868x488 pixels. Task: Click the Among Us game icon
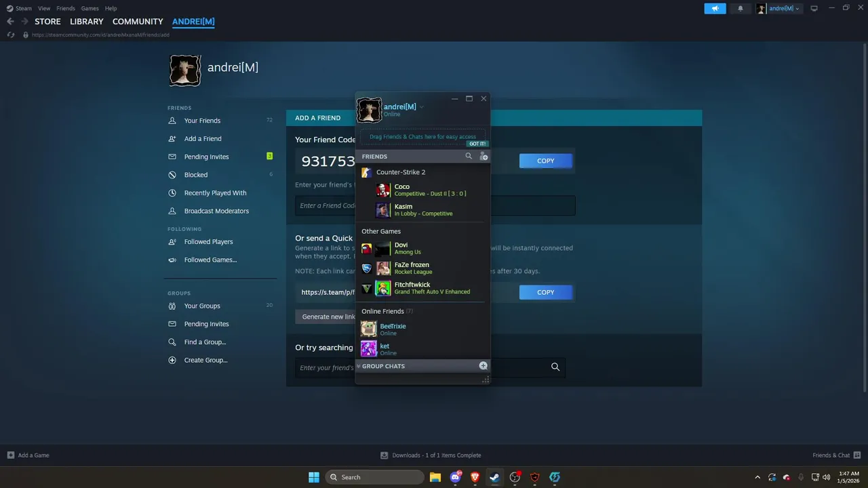point(366,249)
